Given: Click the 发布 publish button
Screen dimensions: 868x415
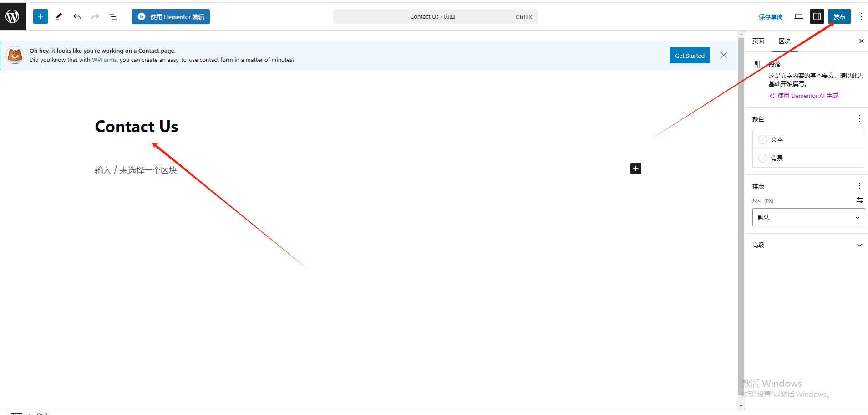Looking at the screenshot, I should coord(839,16).
